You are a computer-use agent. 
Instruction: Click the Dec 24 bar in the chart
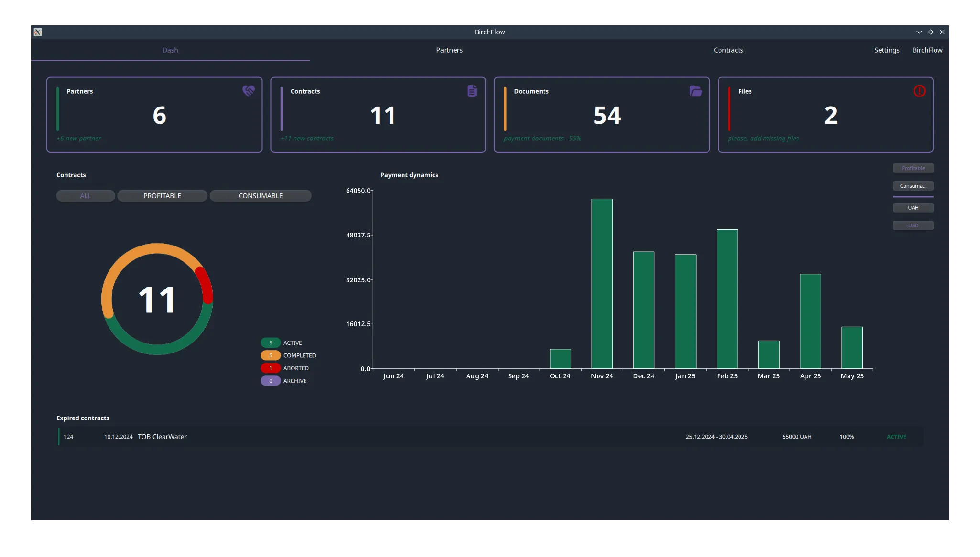(x=644, y=310)
